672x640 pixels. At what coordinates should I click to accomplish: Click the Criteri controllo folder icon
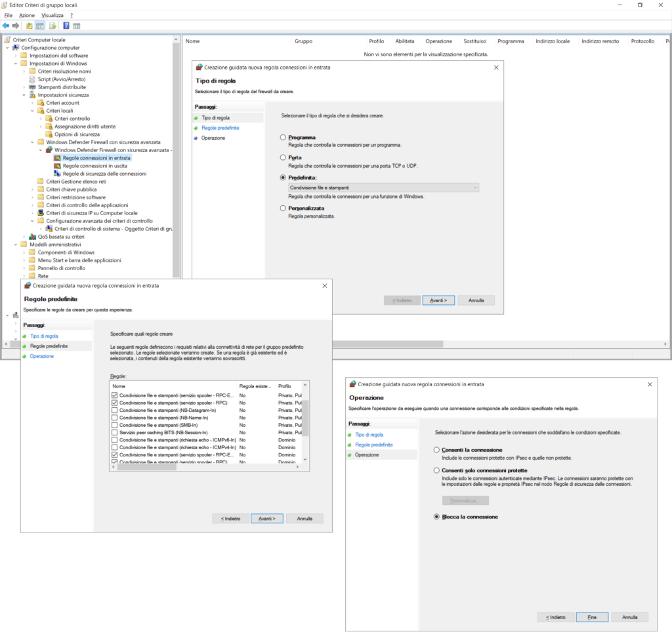(49, 119)
